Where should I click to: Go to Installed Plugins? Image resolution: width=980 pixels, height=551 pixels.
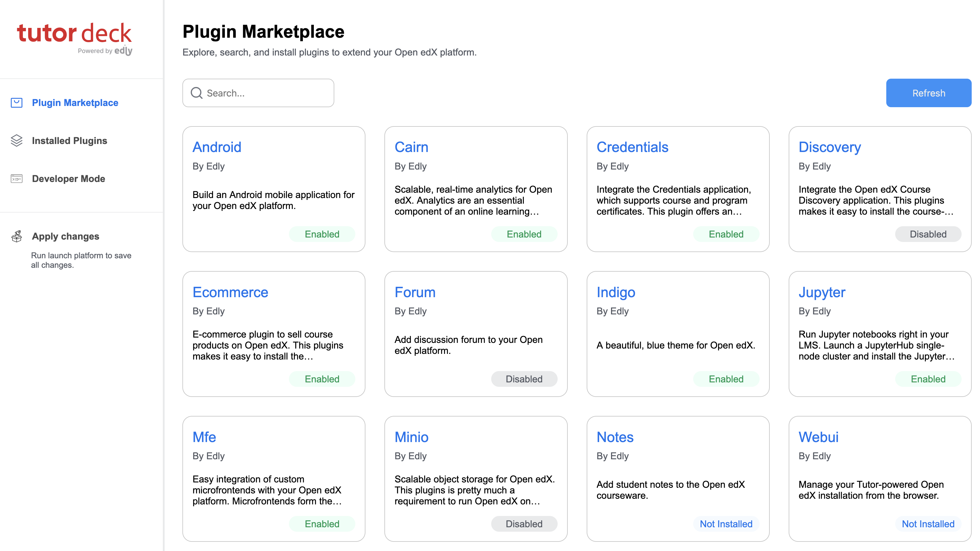pyautogui.click(x=70, y=140)
